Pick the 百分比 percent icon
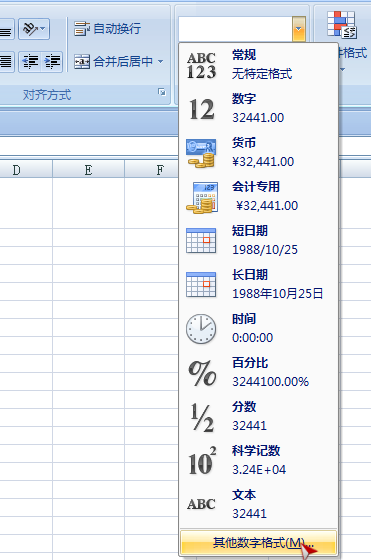 click(x=202, y=373)
